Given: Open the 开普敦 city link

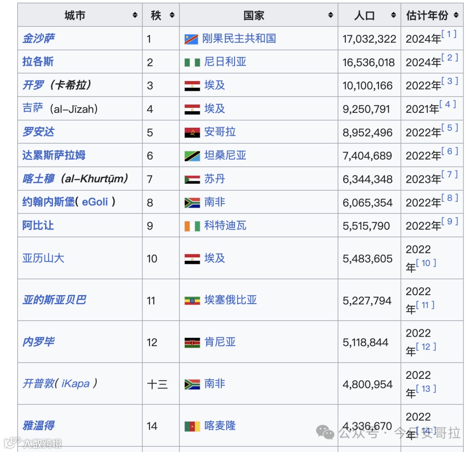Looking at the screenshot, I should pyautogui.click(x=38, y=383).
